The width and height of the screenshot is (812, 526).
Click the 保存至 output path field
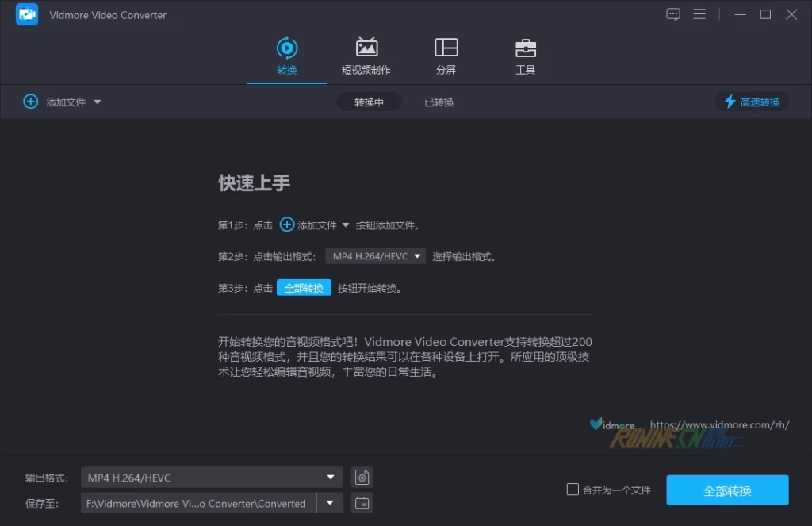click(x=197, y=503)
